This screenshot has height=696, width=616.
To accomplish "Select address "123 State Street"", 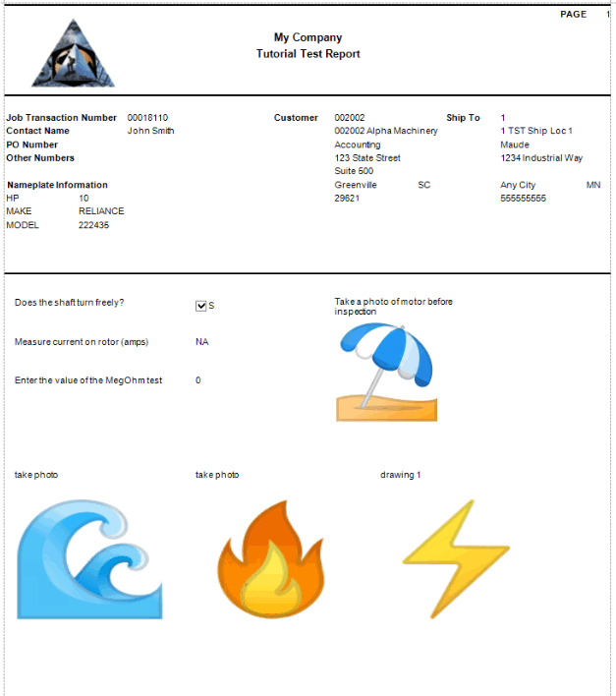I will click(x=367, y=158).
